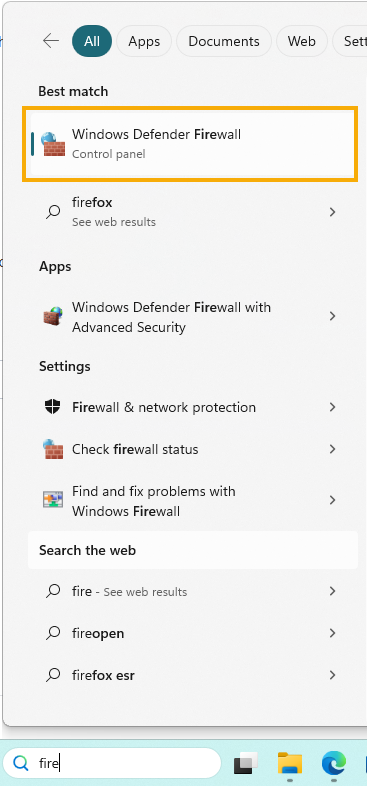Viewport: 367px width, 786px height.
Task: Click the Check firewall status brick-wall icon
Action: tap(53, 449)
